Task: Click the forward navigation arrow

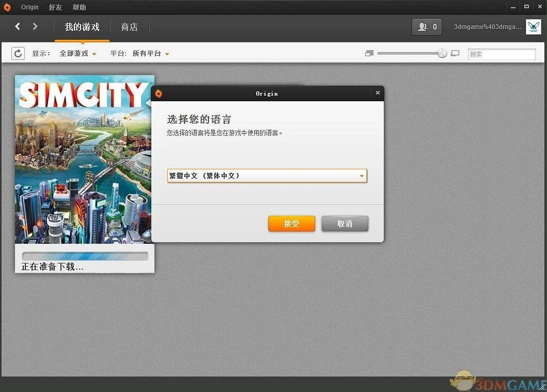Action: pyautogui.click(x=34, y=26)
